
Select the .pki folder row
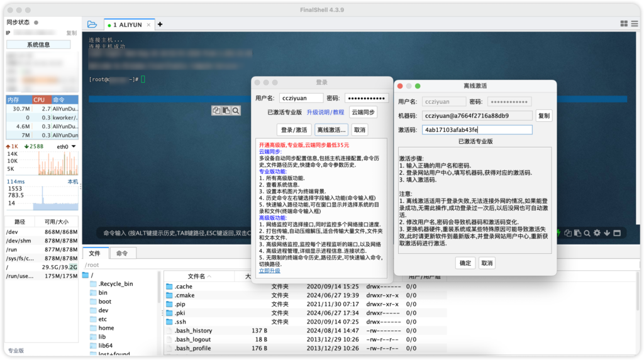(x=306, y=313)
